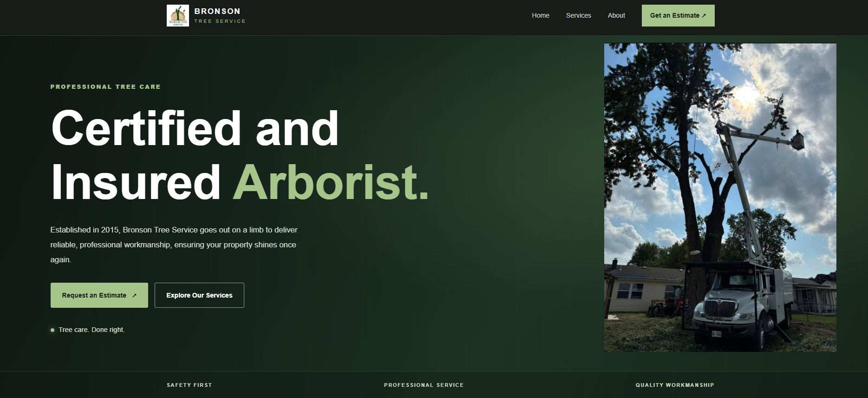Click the Get an Estimate header button
The height and width of the screenshot is (398, 868).
click(x=678, y=15)
